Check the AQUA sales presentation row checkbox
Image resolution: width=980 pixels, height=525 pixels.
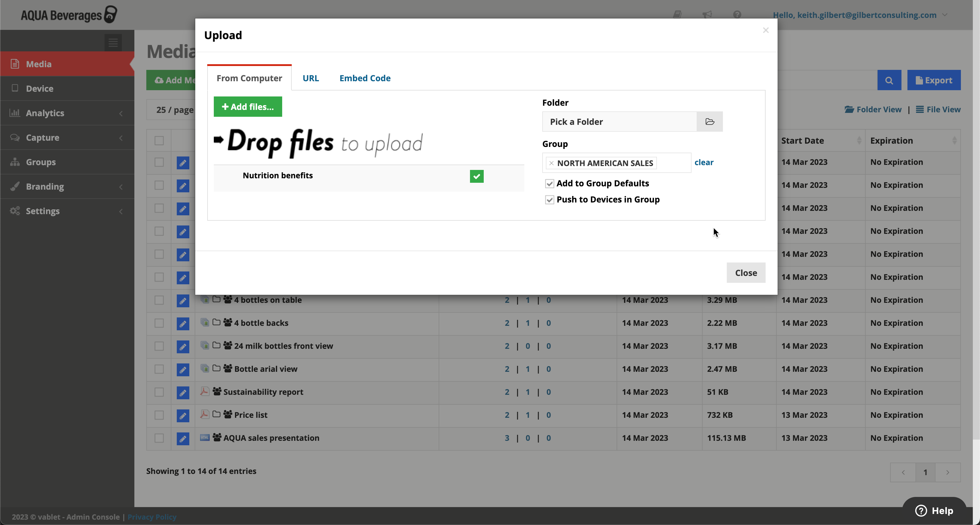(159, 438)
